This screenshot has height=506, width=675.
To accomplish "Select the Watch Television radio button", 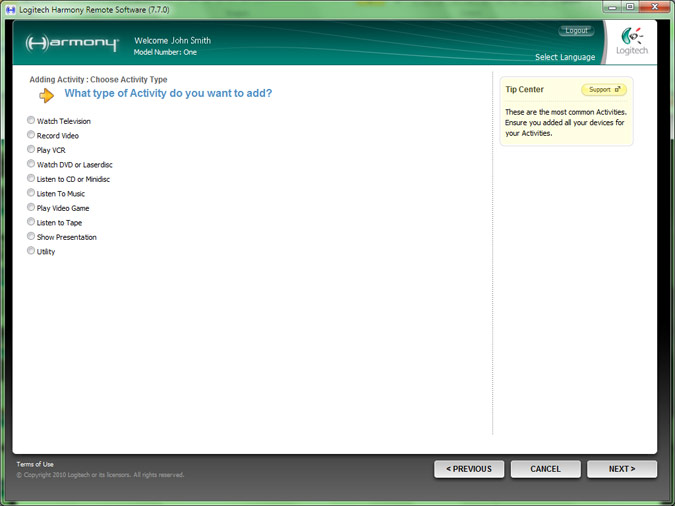I will [x=31, y=121].
